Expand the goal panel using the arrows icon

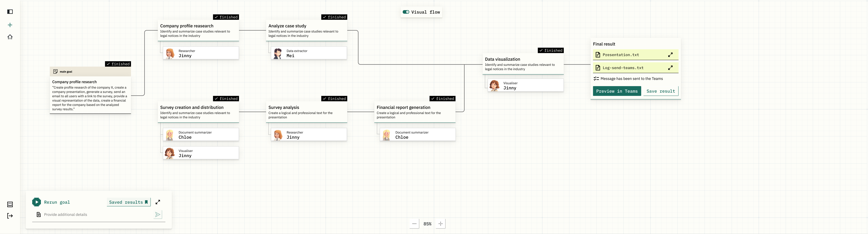click(158, 202)
